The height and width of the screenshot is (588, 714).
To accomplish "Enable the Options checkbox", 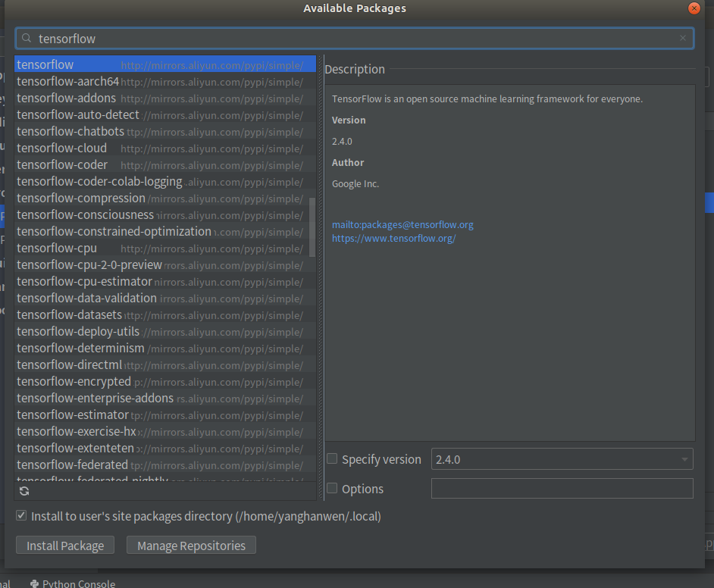I will 333,488.
